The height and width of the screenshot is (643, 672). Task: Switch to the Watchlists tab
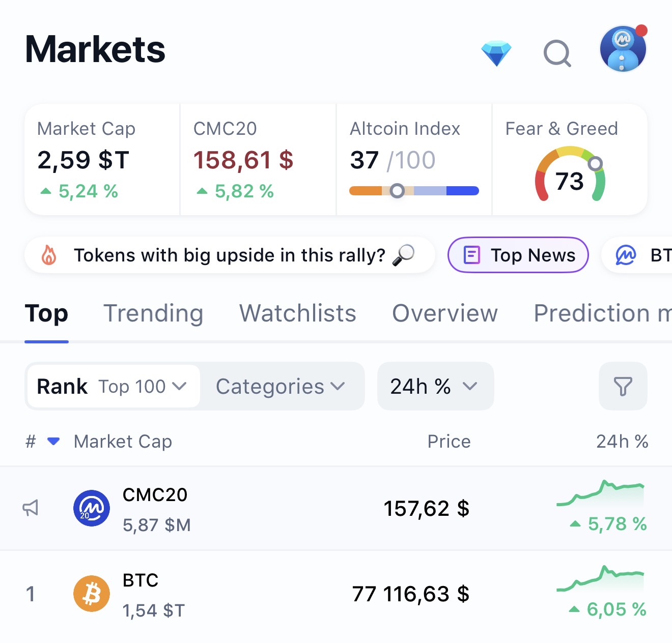pos(298,313)
